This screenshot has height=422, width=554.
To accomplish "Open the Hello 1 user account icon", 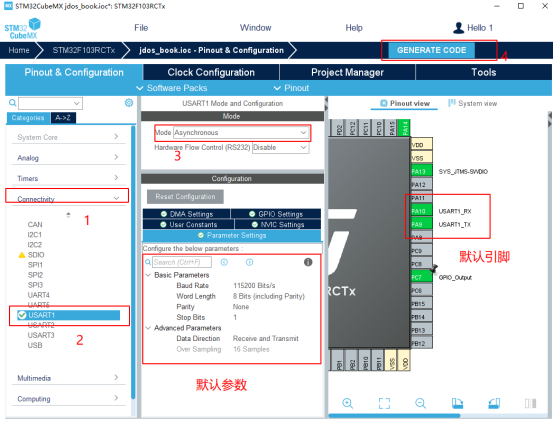I will click(x=458, y=28).
